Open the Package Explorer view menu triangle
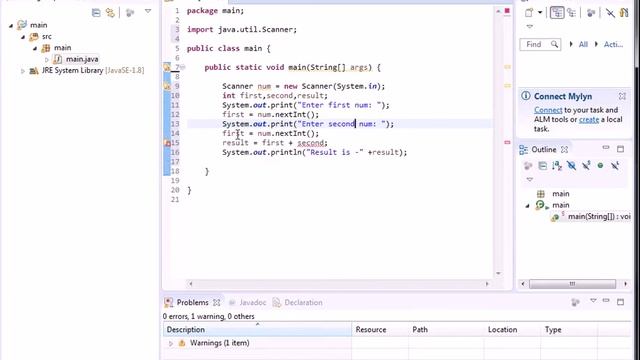Viewport: 640px width, 360px height. click(x=148, y=11)
